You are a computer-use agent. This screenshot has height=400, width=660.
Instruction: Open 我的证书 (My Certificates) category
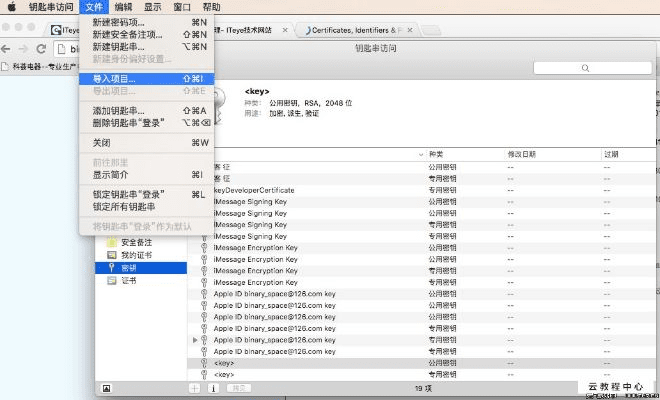pyautogui.click(x=136, y=255)
